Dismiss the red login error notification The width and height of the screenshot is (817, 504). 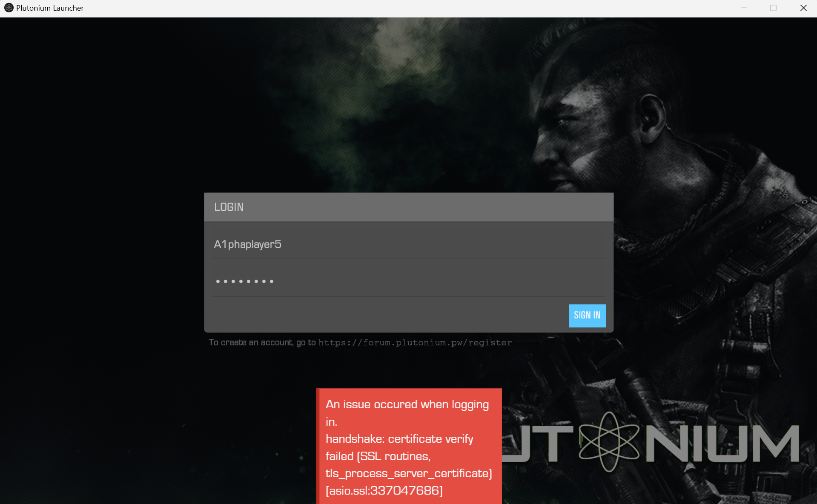pos(409,446)
